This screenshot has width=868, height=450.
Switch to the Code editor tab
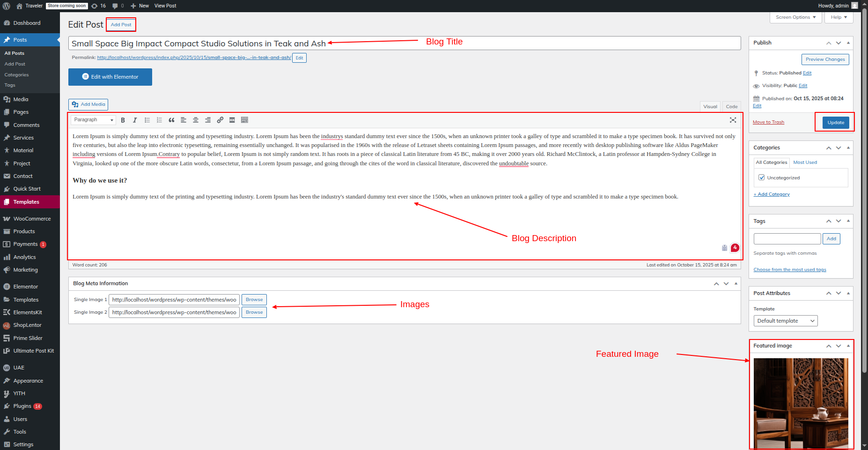(x=731, y=107)
